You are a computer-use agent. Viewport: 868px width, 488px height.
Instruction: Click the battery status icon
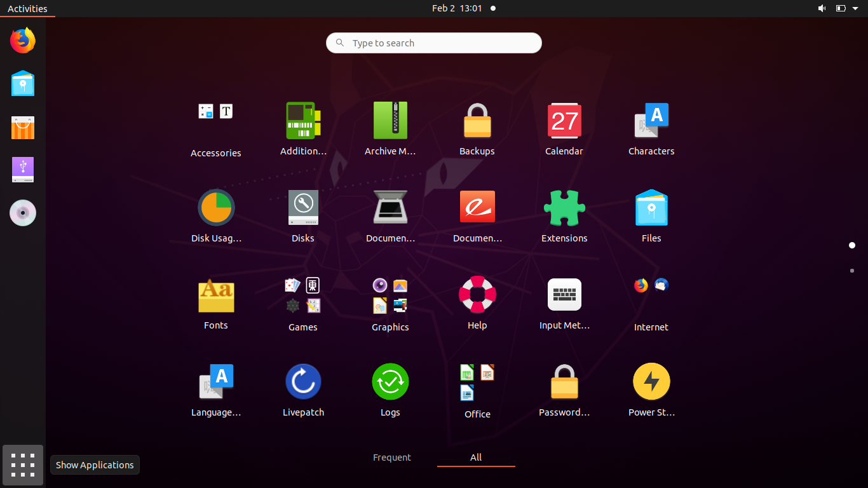click(841, 8)
